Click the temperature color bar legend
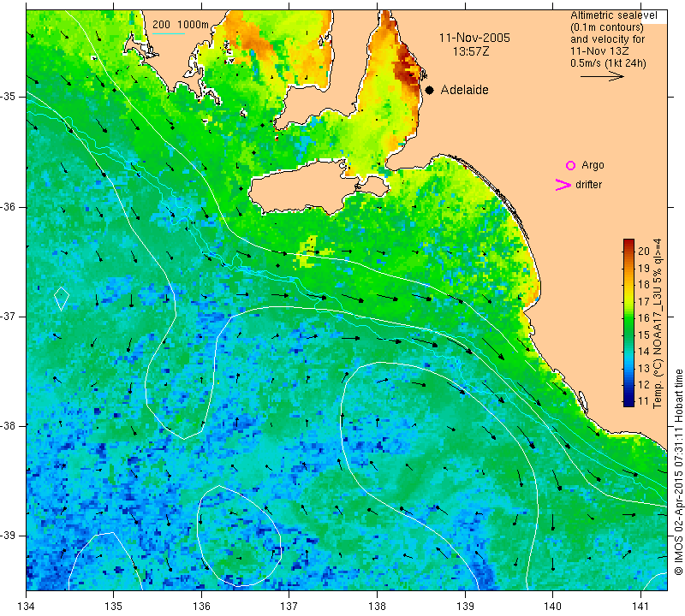 [x=628, y=323]
